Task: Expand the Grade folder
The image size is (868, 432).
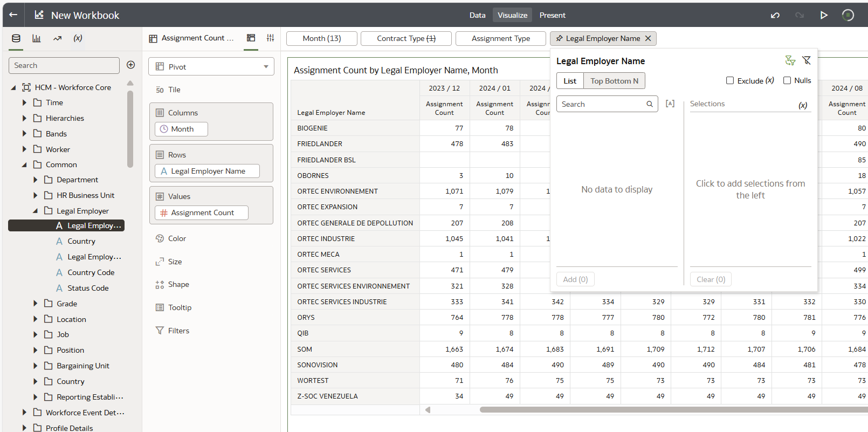Action: (x=36, y=304)
